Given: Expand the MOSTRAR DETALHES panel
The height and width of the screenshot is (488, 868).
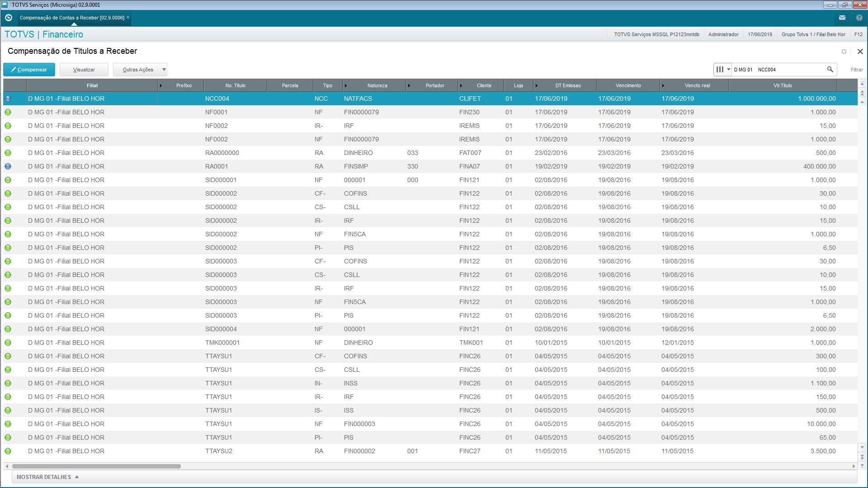Looking at the screenshot, I should tap(47, 477).
